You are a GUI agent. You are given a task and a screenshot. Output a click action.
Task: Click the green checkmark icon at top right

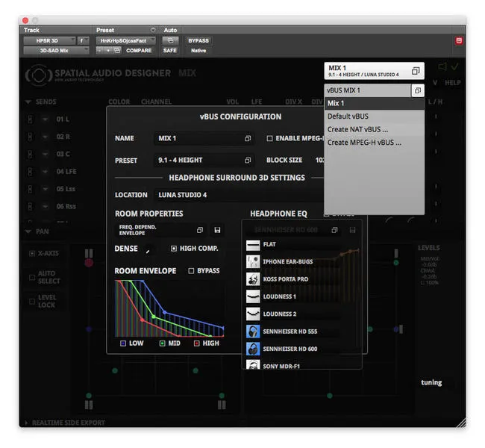[x=454, y=66]
